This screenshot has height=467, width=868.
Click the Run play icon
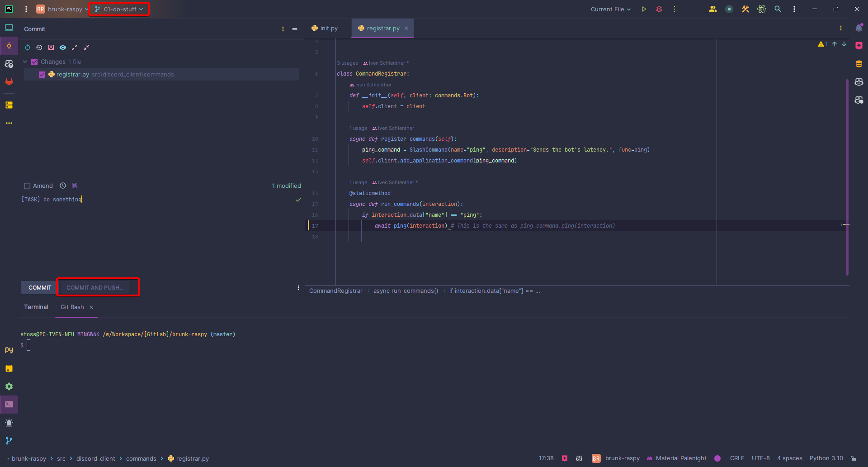(644, 9)
